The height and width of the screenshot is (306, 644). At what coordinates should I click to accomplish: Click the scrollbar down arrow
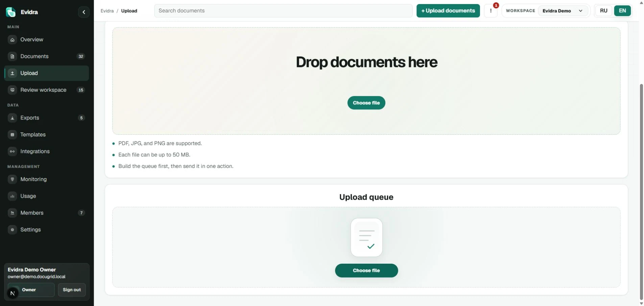coord(641,303)
